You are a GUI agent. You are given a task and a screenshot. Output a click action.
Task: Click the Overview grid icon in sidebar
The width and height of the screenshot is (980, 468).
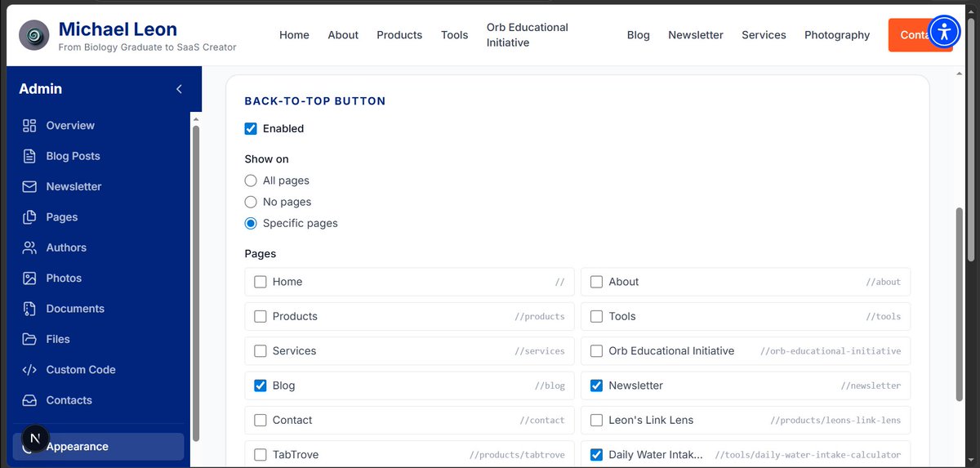coord(29,126)
